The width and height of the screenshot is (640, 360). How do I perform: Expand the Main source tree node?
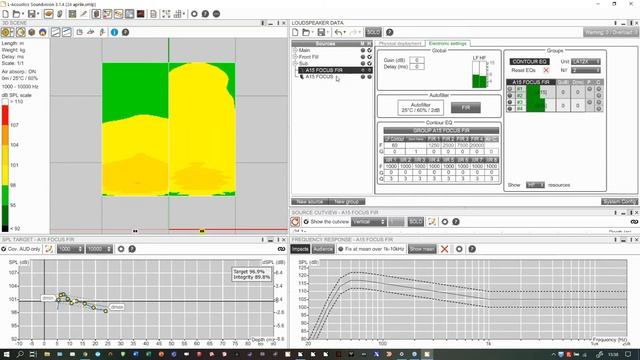coord(295,50)
